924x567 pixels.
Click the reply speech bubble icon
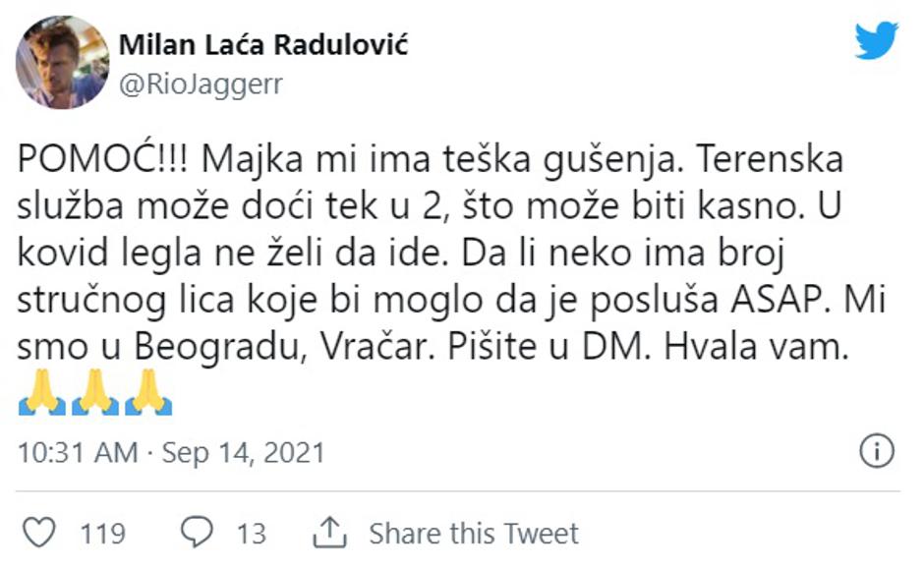(x=199, y=533)
